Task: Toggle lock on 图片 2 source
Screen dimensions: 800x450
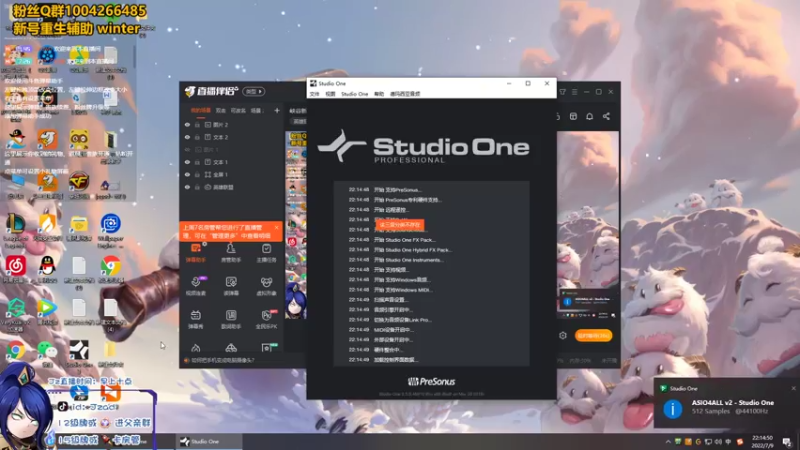Action: click(197, 124)
